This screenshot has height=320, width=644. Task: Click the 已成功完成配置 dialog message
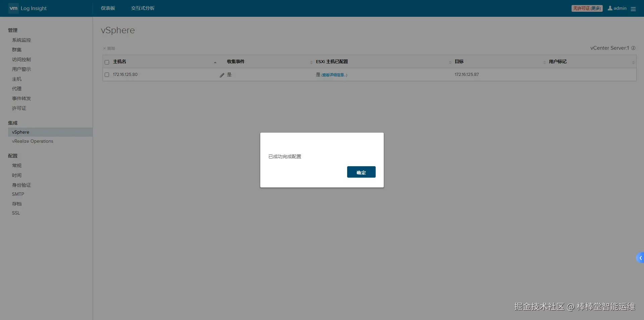[285, 156]
